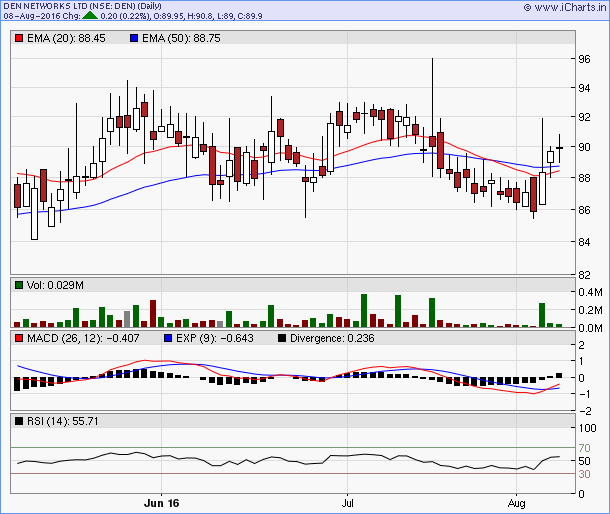
Task: Click the EXP (9): -0.643 label
Action: click(215, 338)
